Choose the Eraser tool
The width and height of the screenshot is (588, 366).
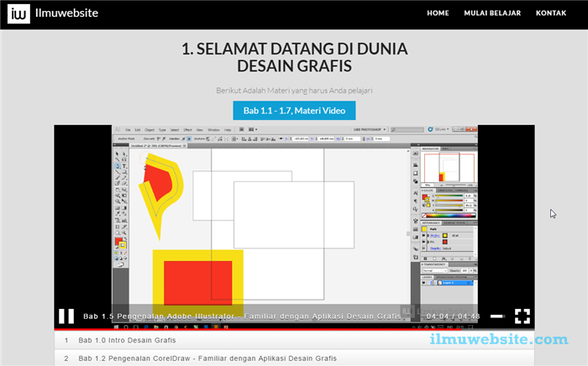(x=124, y=183)
